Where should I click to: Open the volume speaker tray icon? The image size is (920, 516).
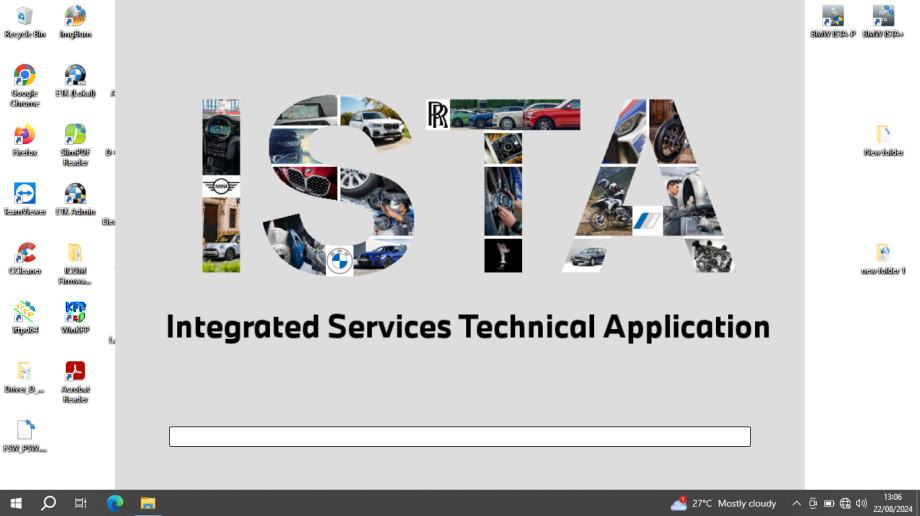point(861,503)
